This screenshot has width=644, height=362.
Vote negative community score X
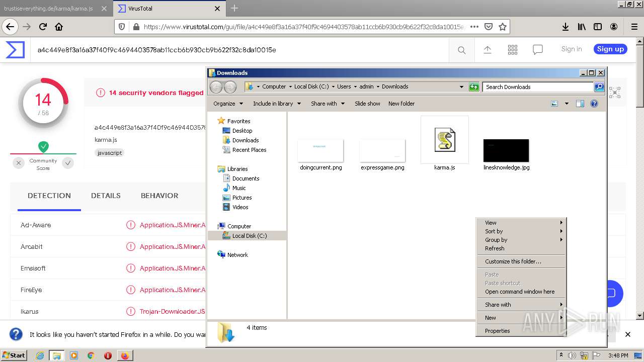tap(19, 163)
